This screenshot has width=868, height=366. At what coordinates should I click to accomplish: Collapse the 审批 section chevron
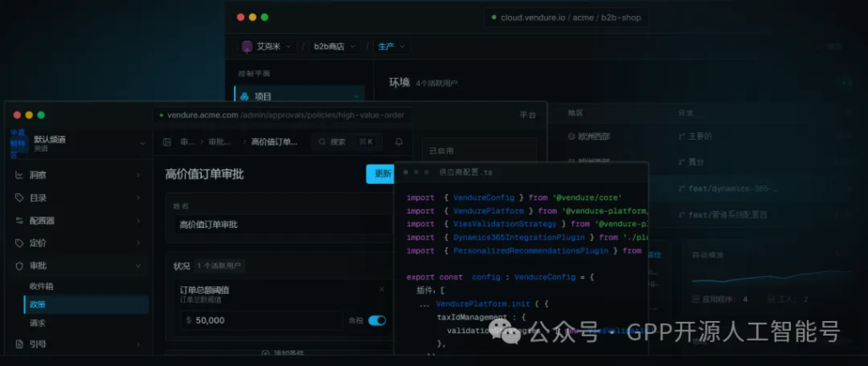[x=138, y=266]
